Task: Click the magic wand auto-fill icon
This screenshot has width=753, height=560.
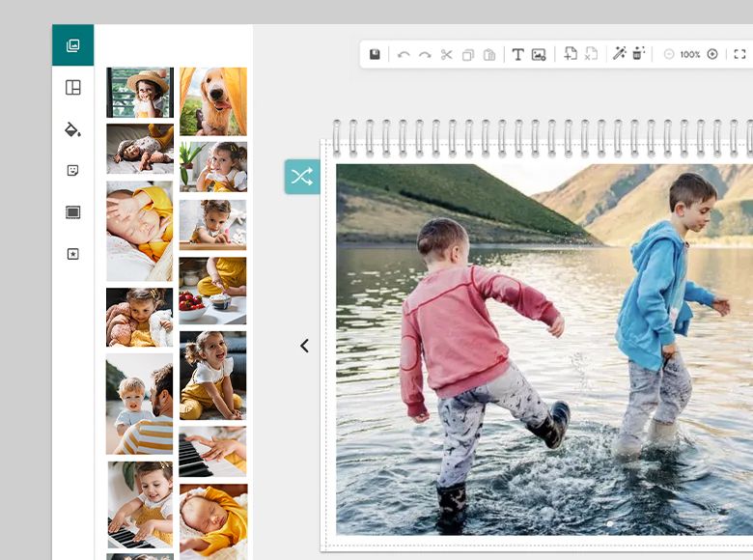Action: pos(619,55)
